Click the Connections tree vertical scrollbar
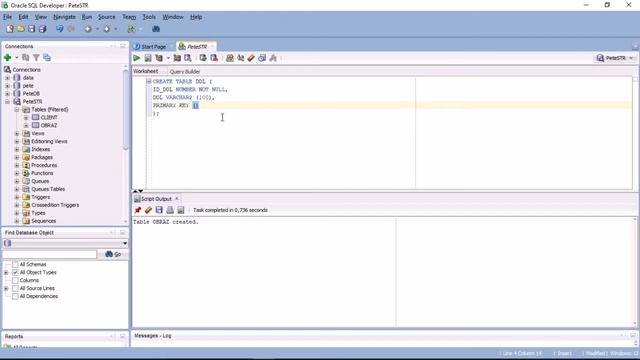Image resolution: width=640 pixels, height=360 pixels. [125, 109]
